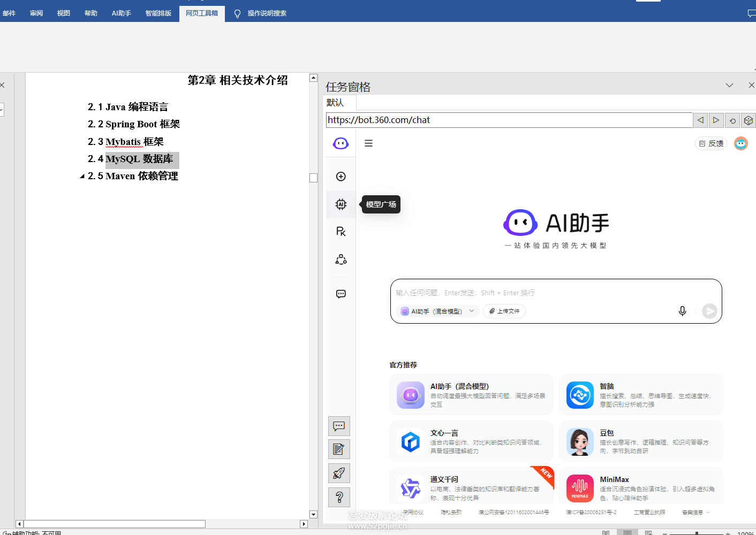756x535 pixels.
Task: Open the 智能排版 ribbon tab
Action: pos(158,13)
